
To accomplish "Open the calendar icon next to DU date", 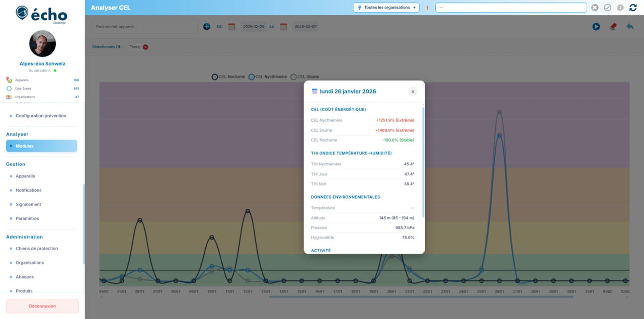I will click(231, 27).
